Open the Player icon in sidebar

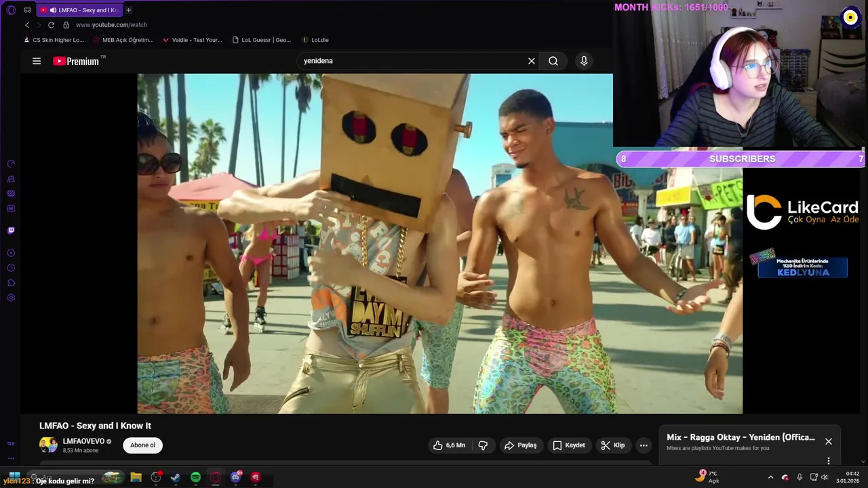pos(11,253)
